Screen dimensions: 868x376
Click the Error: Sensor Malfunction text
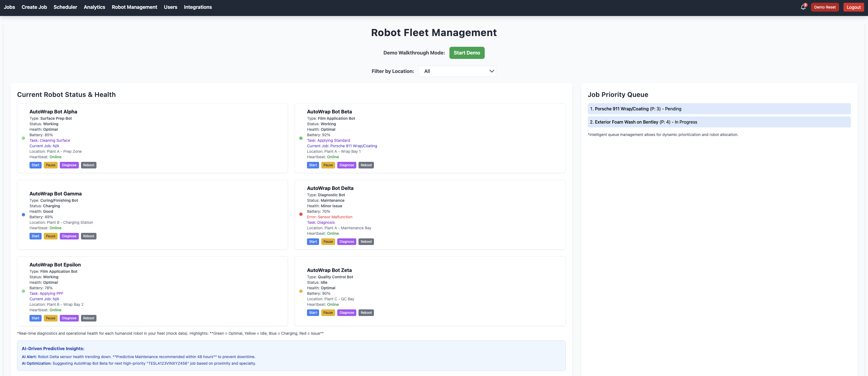pos(330,217)
